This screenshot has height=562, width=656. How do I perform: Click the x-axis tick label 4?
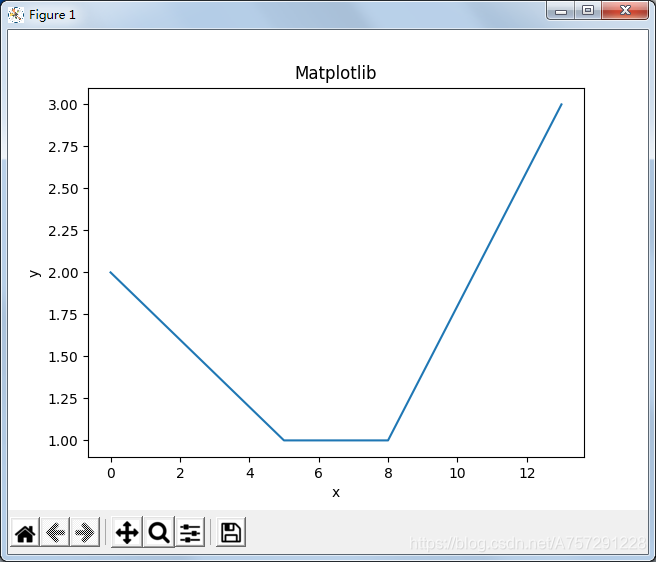pos(250,473)
